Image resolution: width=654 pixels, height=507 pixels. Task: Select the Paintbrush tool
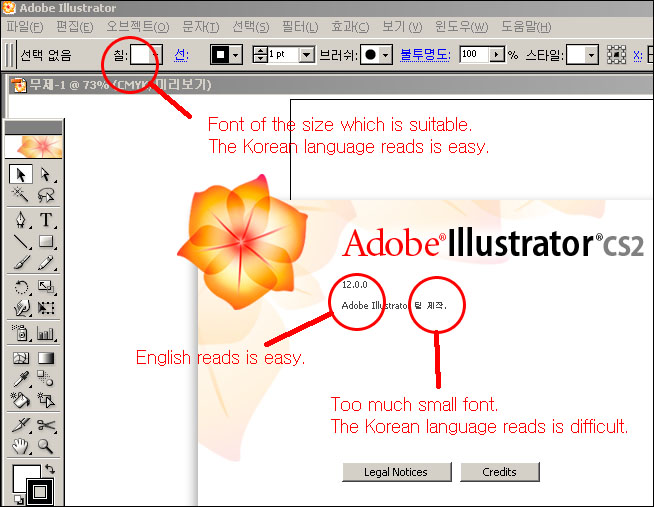20,262
